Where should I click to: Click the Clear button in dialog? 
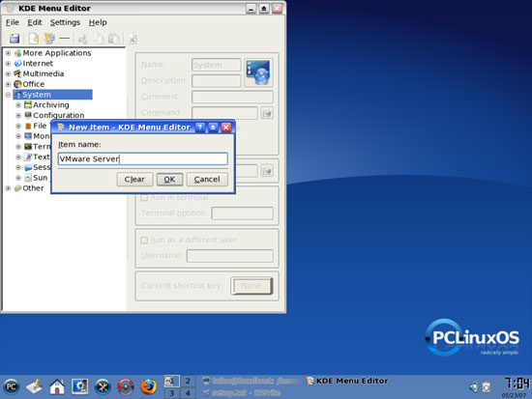point(134,180)
